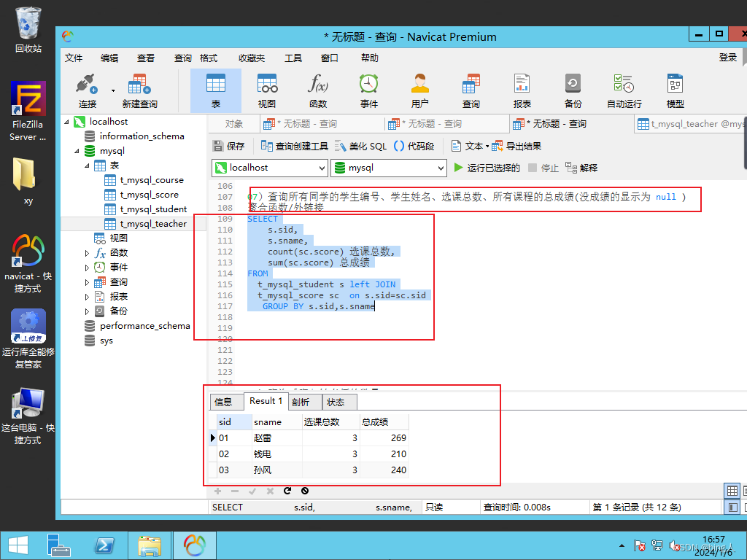This screenshot has width=747, height=560.
Task: Click 美化 SQL beautify button
Action: tap(360, 146)
